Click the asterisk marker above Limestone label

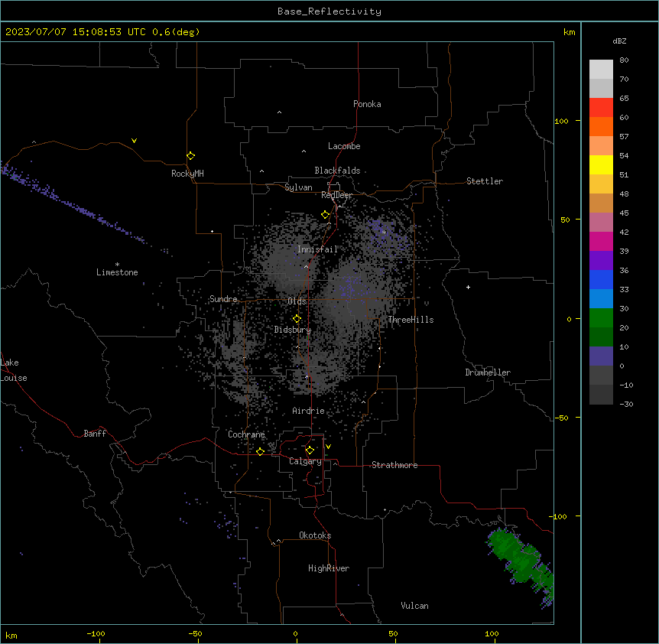point(117,265)
